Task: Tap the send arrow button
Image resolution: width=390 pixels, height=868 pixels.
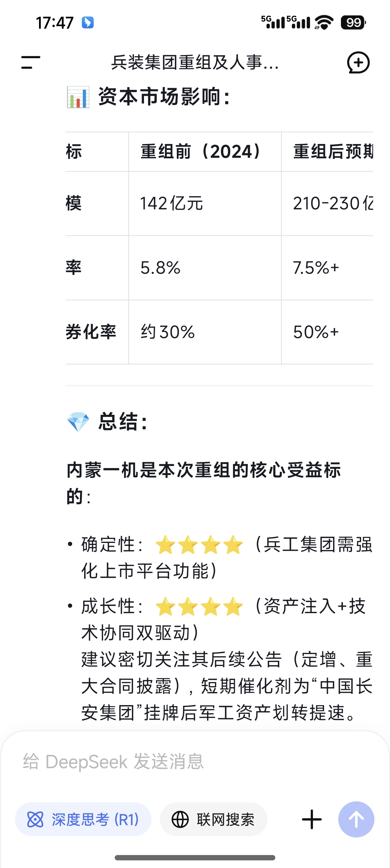Action: [x=356, y=819]
